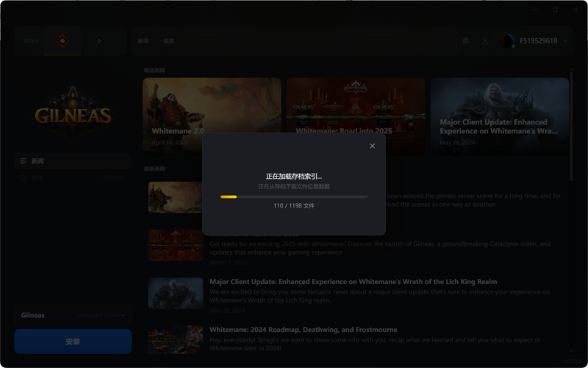
Task: Switch to the 商店 top tab
Action: [x=168, y=41]
